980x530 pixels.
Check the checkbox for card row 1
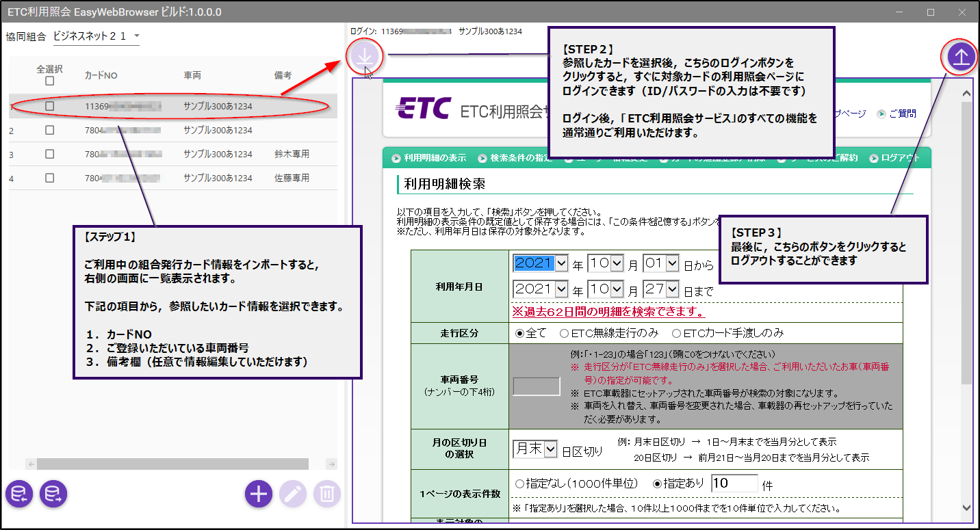click(x=49, y=106)
